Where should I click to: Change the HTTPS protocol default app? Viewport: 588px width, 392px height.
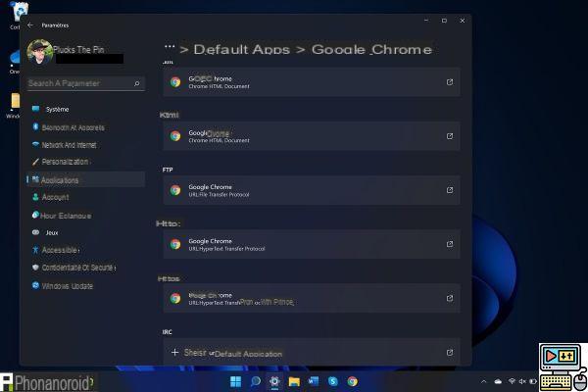pyautogui.click(x=312, y=298)
